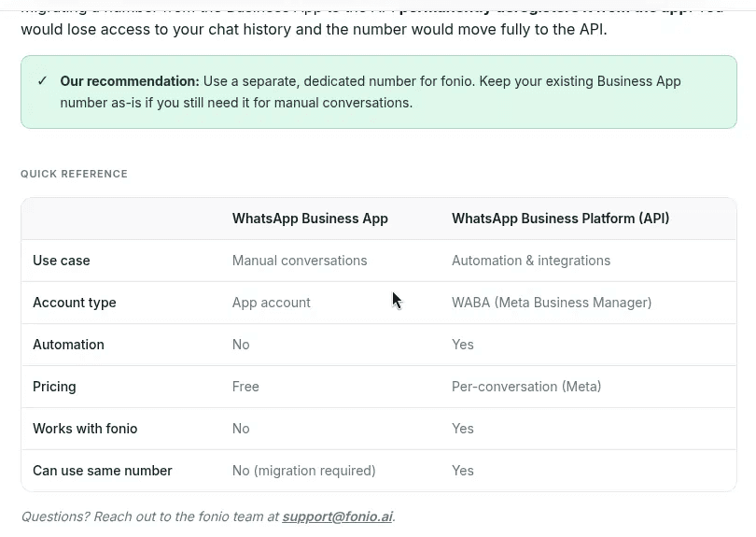Screen dimensions: 756x537
Task: Click the 'WhatsApp Business Platform (API)' column header
Action: click(x=560, y=219)
